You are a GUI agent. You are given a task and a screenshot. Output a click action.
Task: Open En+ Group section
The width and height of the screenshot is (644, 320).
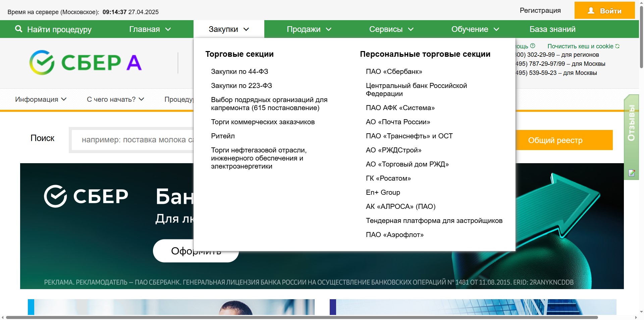click(383, 192)
